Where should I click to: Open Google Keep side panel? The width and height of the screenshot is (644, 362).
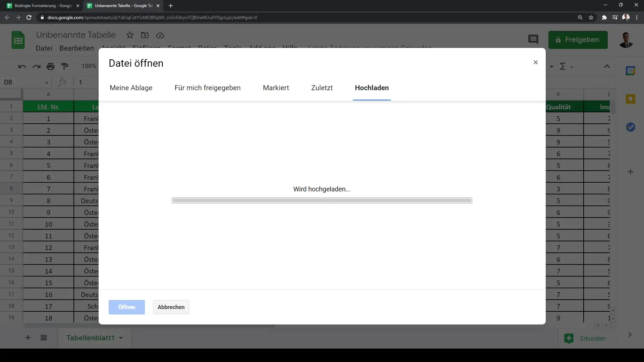click(630, 99)
